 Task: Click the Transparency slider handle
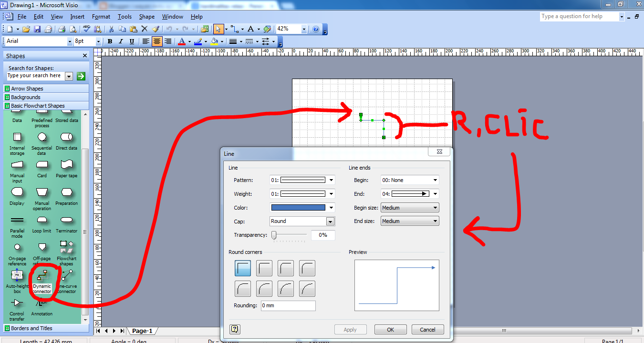(x=274, y=235)
